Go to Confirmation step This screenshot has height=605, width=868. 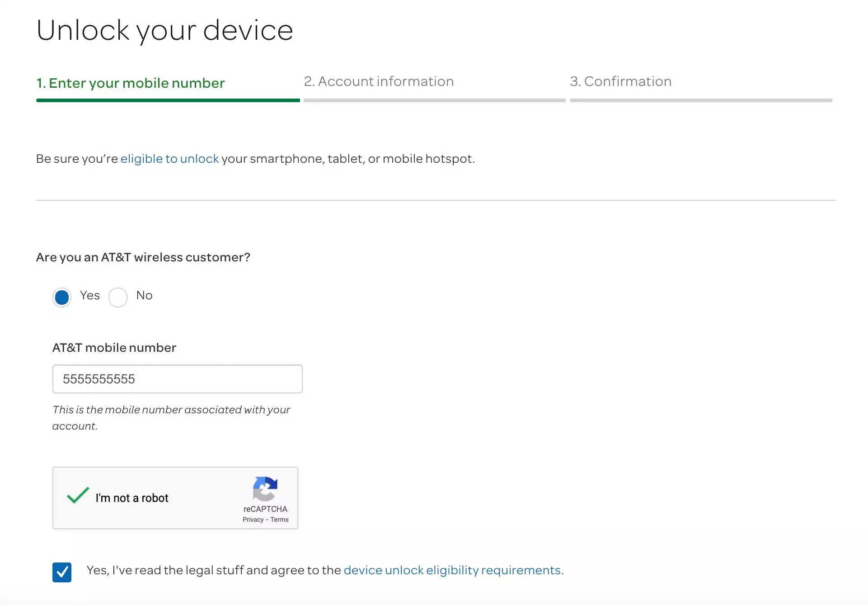620,81
